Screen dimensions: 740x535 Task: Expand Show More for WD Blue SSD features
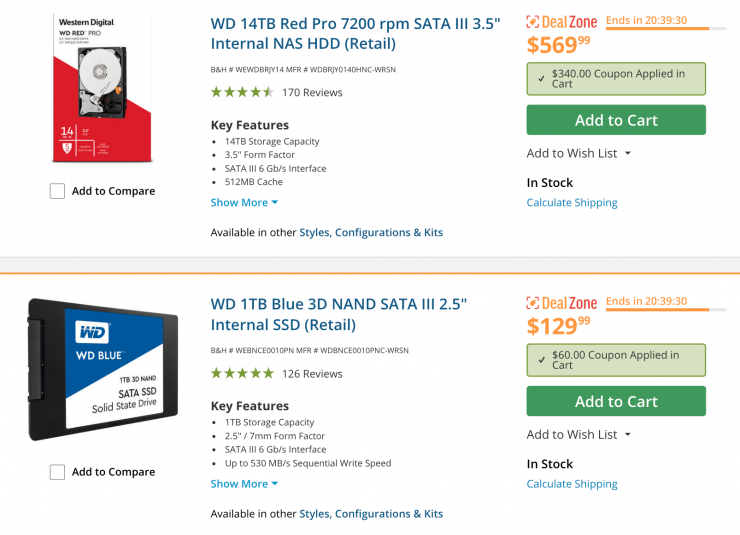click(x=244, y=483)
